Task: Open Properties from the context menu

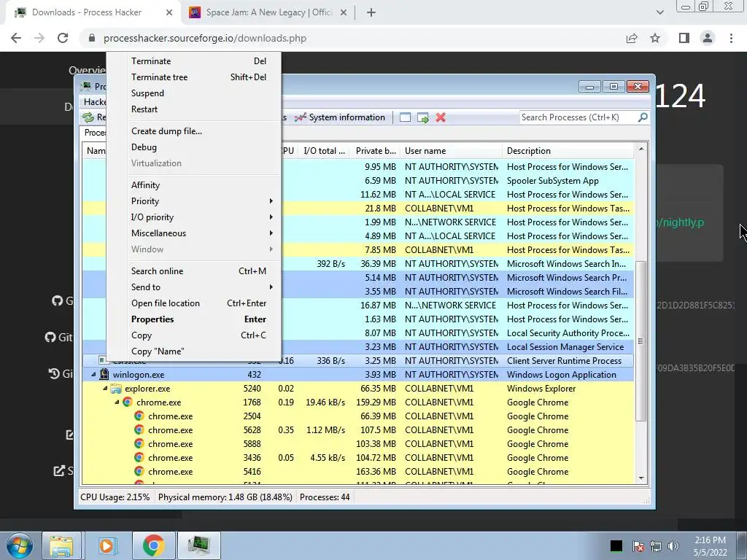Action: tap(194, 319)
